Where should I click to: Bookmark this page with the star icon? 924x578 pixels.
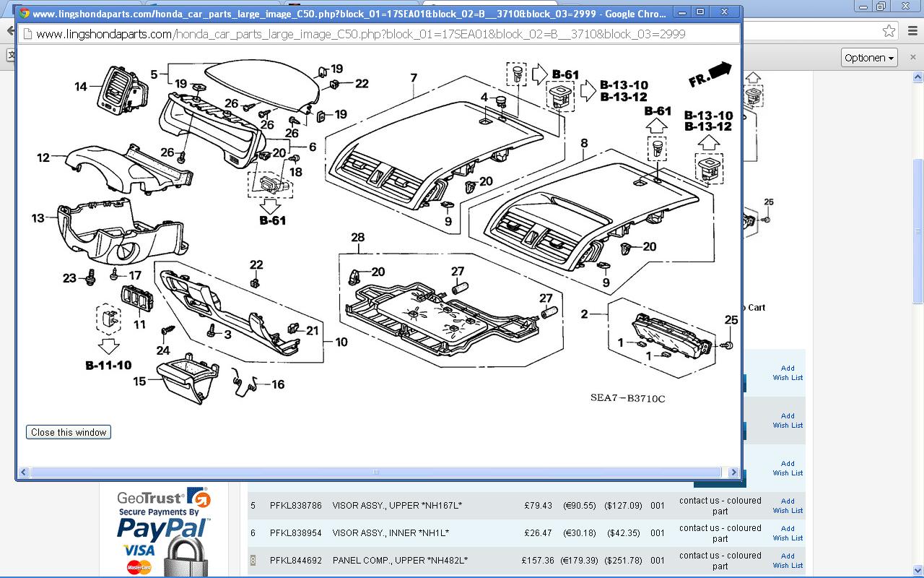pyautogui.click(x=889, y=31)
